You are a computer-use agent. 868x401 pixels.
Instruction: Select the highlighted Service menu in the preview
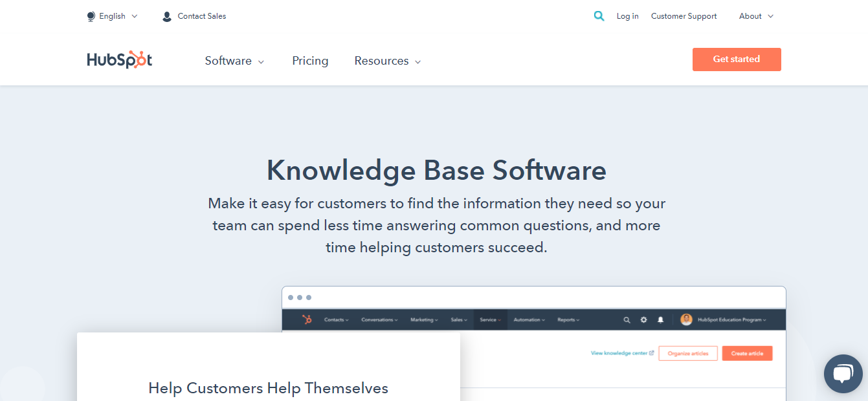pyautogui.click(x=490, y=320)
